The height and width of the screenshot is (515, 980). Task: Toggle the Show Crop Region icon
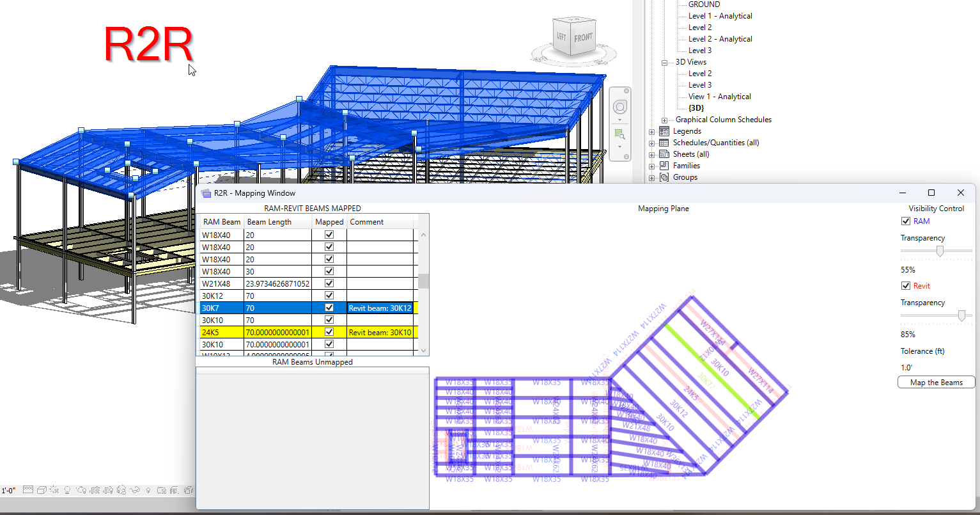point(108,490)
